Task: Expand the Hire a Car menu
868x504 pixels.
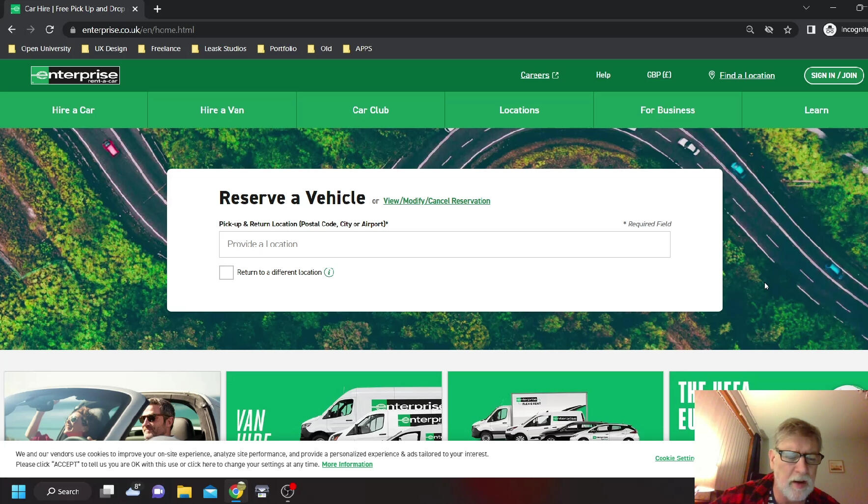Action: point(73,110)
